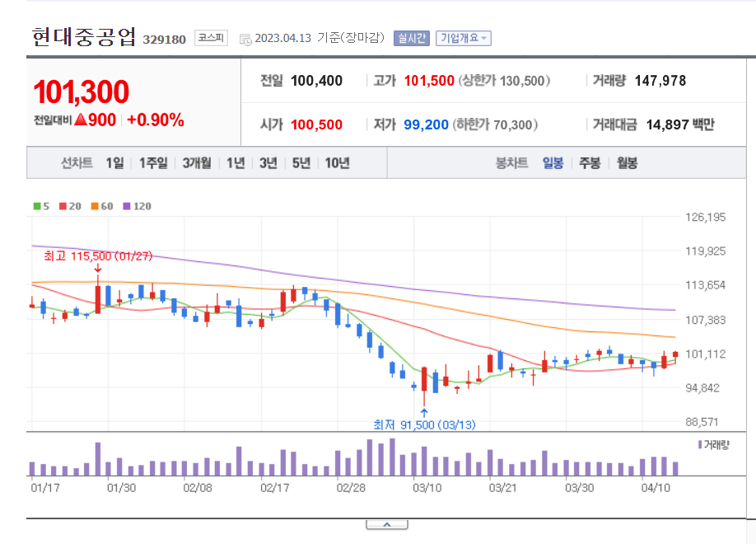Switch to 주봉 weekly candle chart
The width and height of the screenshot is (756, 544).
click(590, 163)
